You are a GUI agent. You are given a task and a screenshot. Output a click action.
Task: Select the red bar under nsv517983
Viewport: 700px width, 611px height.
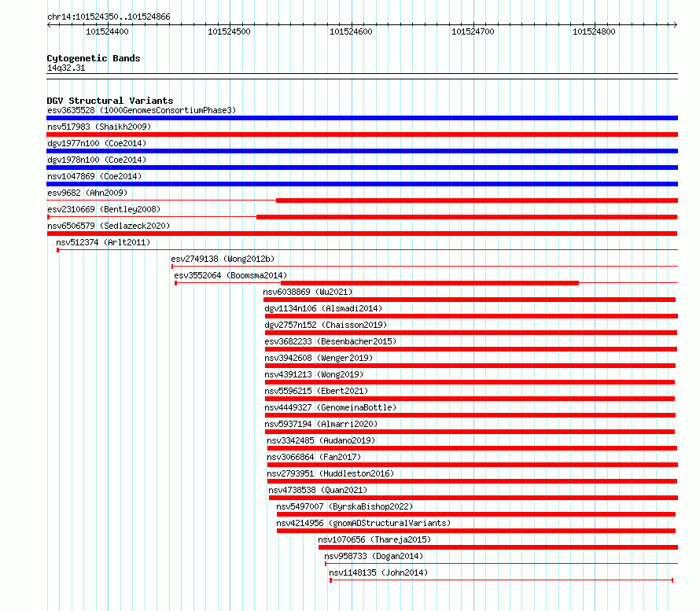point(362,134)
